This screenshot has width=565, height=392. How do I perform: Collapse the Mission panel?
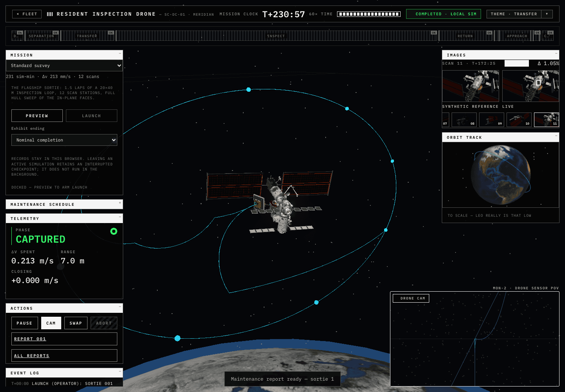[120, 53]
